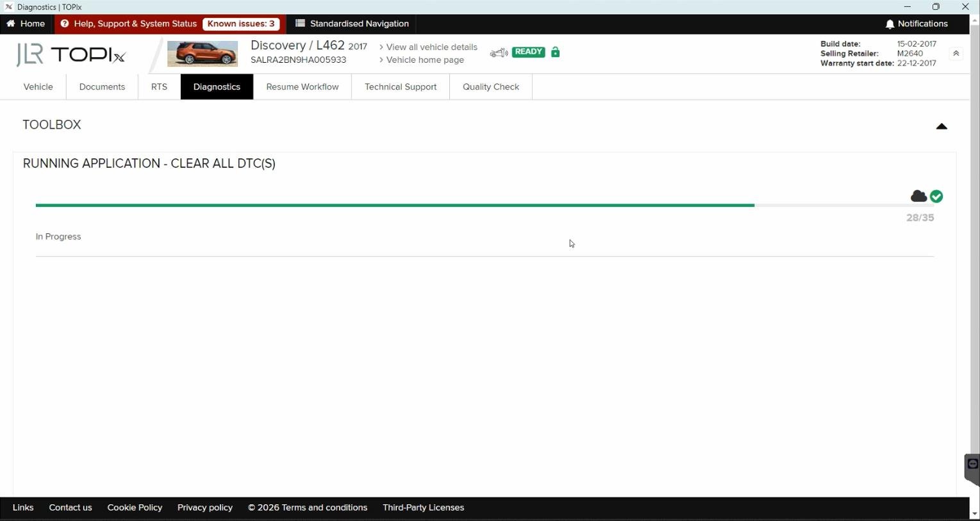
Task: Switch to the Vehicle tab
Action: pos(38,87)
